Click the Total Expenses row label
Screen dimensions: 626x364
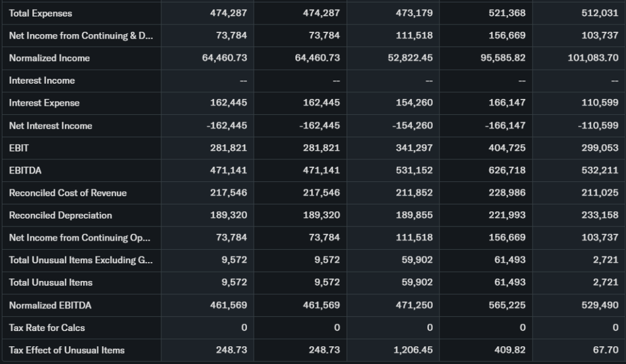(x=40, y=13)
